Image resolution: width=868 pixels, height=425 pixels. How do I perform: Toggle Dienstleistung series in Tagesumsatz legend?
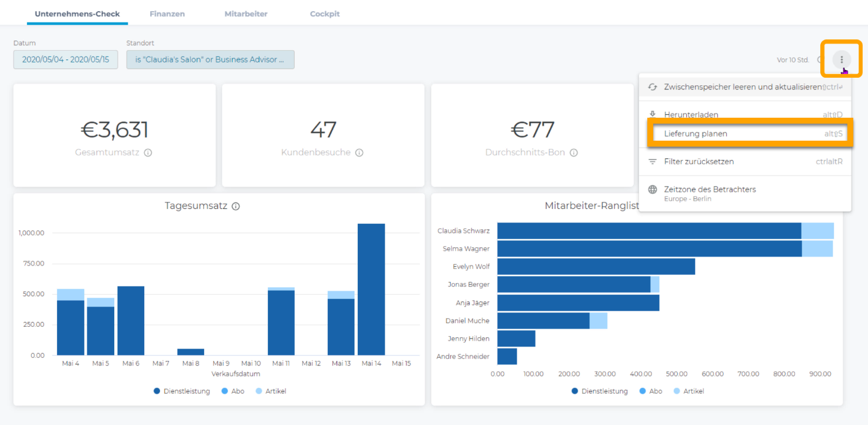tap(181, 391)
